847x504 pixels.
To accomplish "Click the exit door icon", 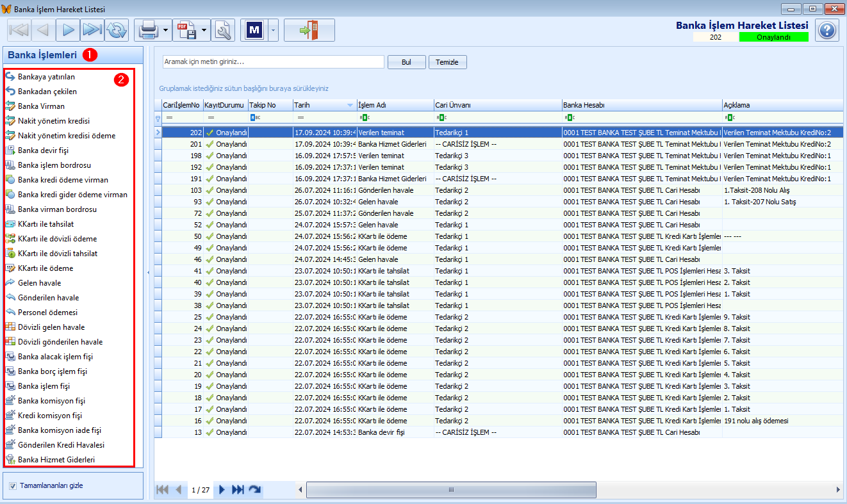I will click(309, 30).
